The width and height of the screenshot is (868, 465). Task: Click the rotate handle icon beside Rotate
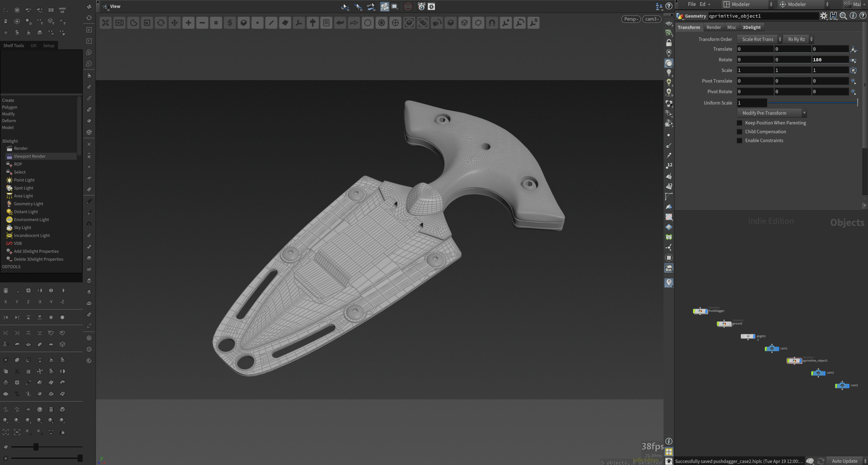coord(853,60)
